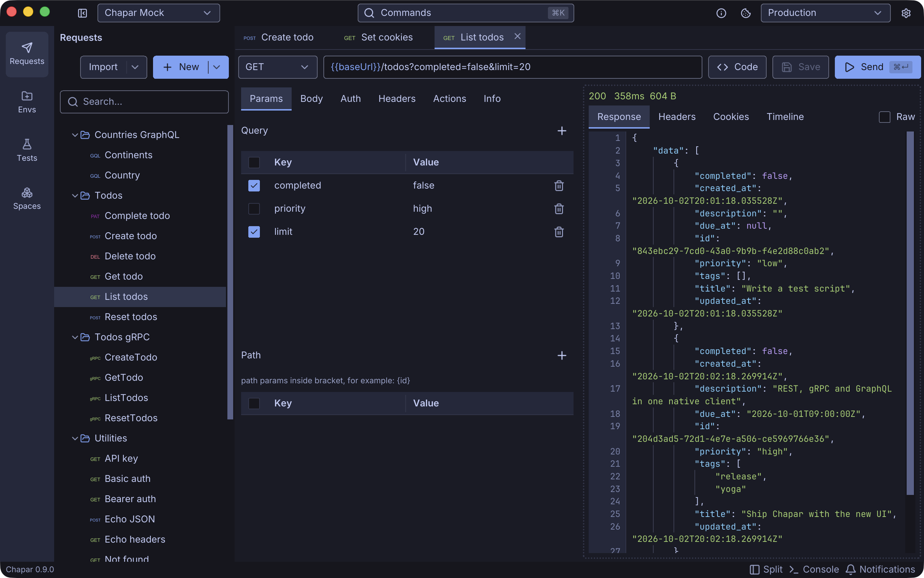
Task: Uncheck the limit parameter checkbox
Action: [254, 232]
